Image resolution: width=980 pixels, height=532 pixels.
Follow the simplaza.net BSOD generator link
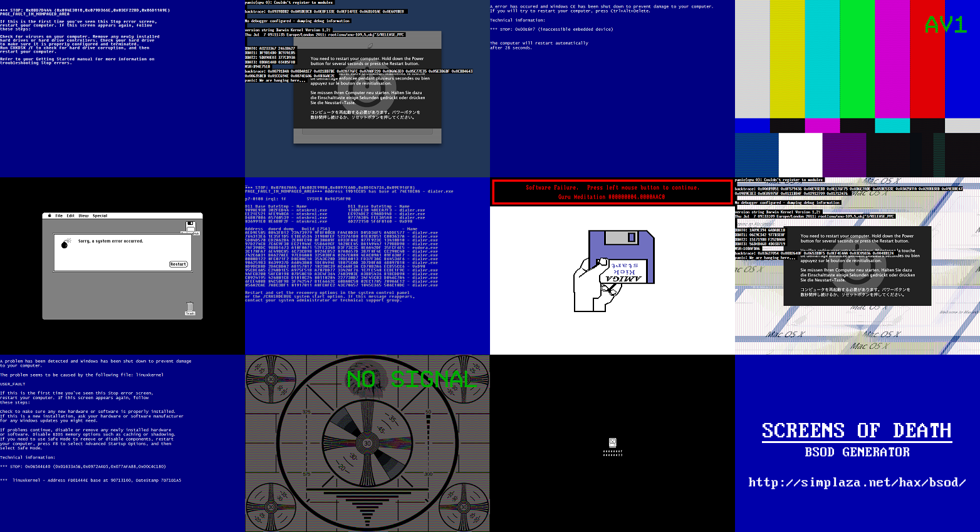point(857,482)
